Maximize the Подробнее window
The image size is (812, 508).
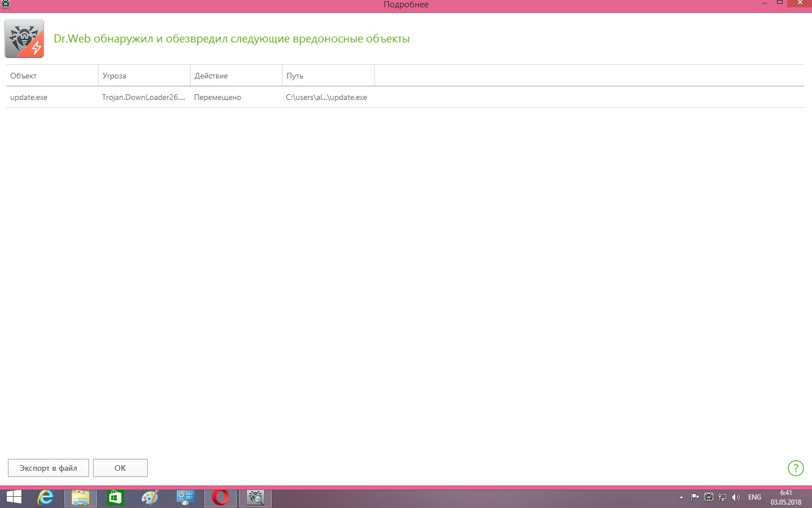point(780,3)
